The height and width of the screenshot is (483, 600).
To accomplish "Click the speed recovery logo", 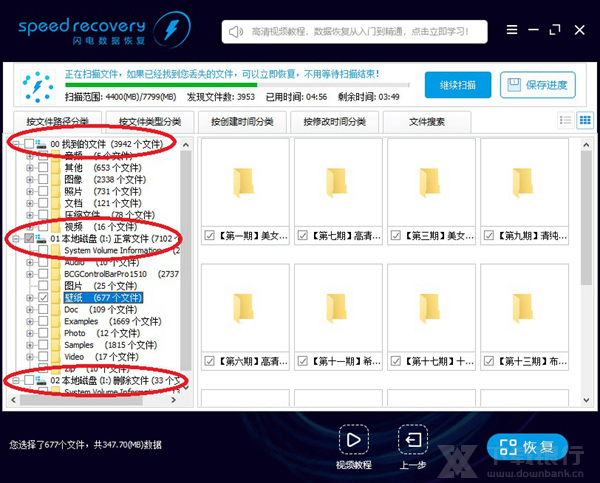I will pyautogui.click(x=104, y=30).
